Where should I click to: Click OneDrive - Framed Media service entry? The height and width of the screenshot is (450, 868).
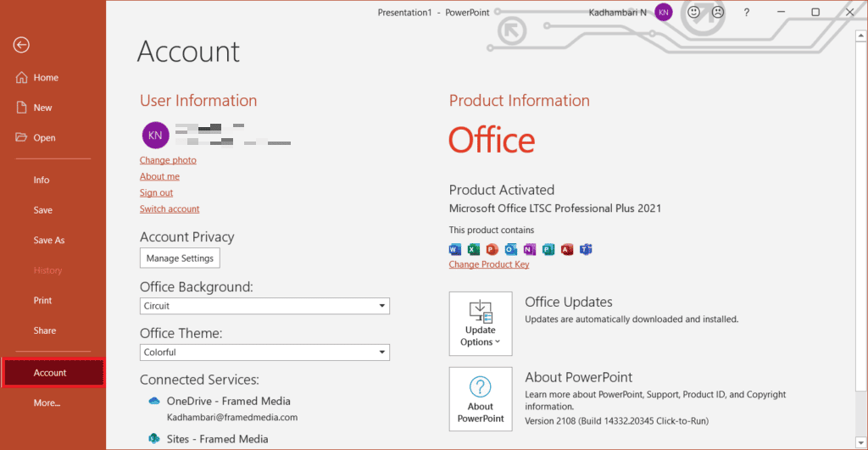pyautogui.click(x=229, y=401)
